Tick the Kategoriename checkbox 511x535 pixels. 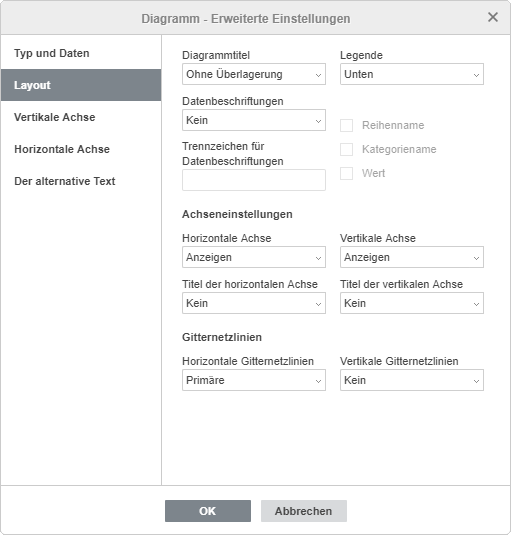347,149
